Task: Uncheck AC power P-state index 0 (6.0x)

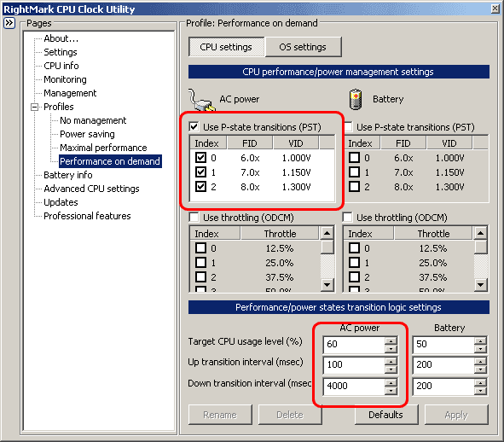Action: point(201,158)
